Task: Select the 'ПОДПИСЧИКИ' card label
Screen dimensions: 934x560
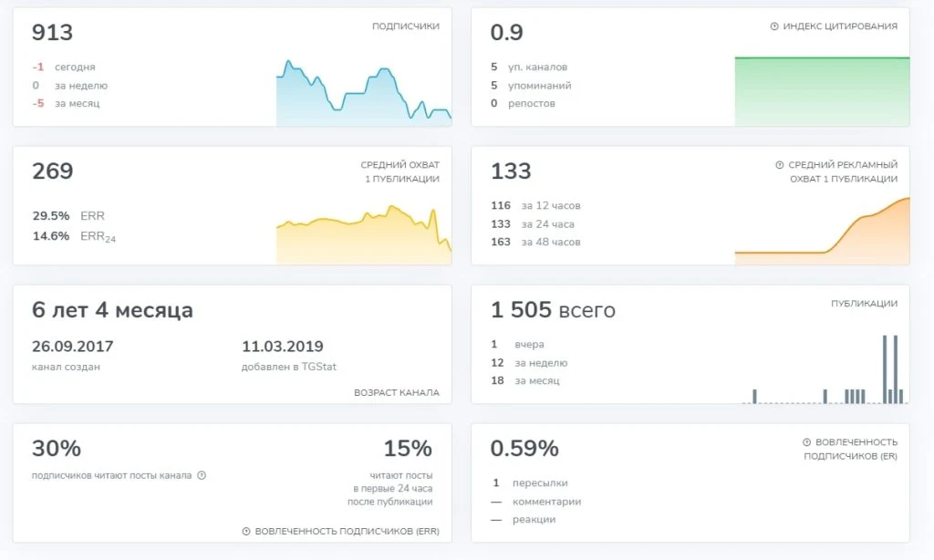Action: (406, 26)
